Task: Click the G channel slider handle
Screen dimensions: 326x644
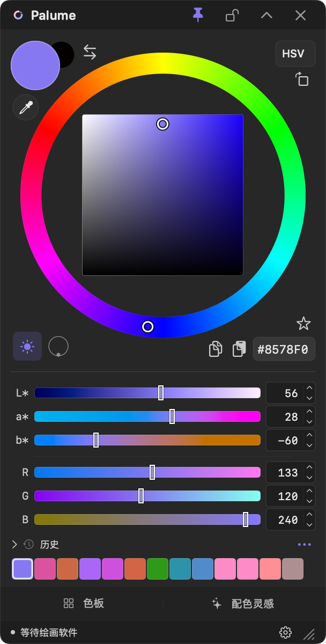Action: (141, 496)
